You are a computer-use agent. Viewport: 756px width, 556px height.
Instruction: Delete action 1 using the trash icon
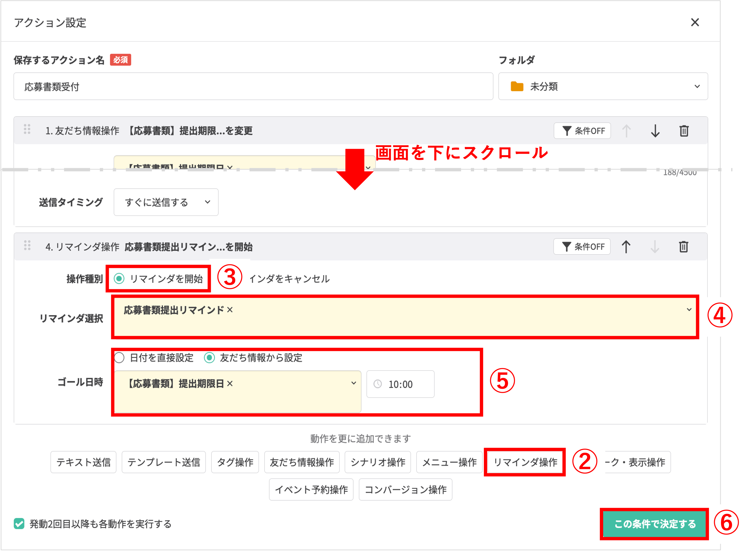coord(684,131)
